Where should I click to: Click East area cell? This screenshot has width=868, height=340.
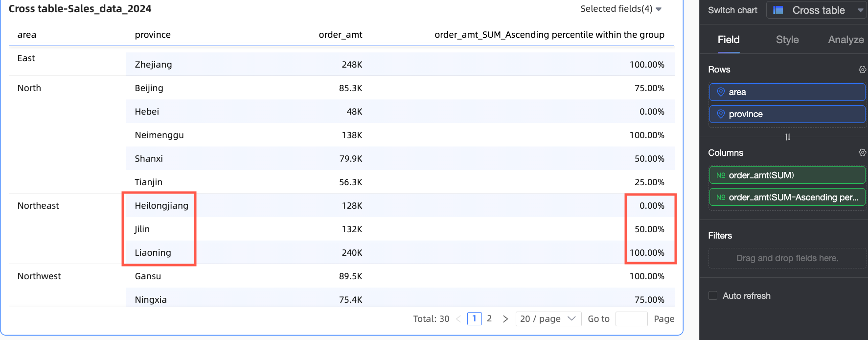(26, 58)
